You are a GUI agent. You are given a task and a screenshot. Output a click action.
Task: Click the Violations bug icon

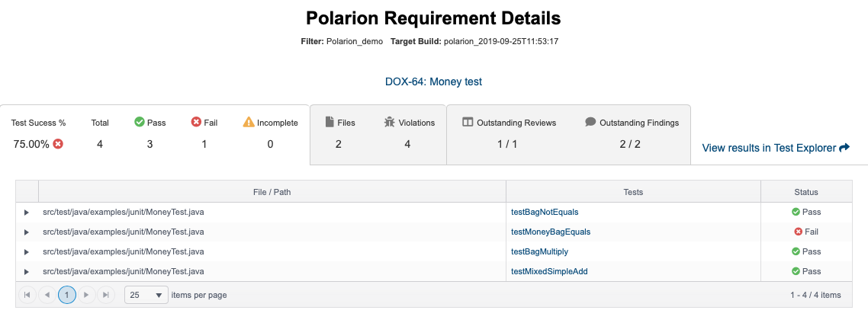pyautogui.click(x=389, y=122)
